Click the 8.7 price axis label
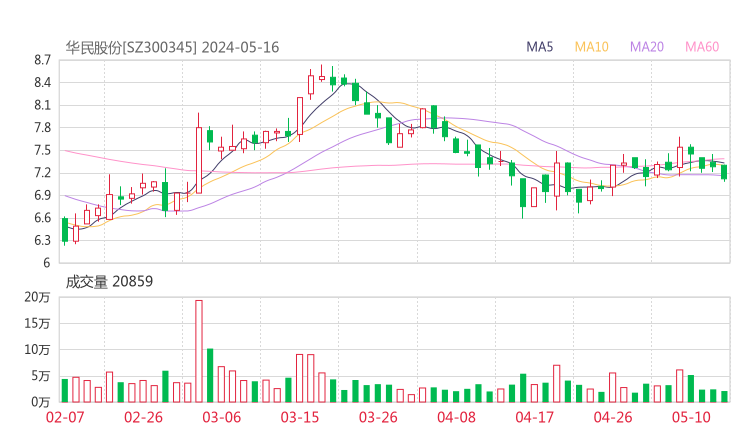 pyautogui.click(x=42, y=60)
